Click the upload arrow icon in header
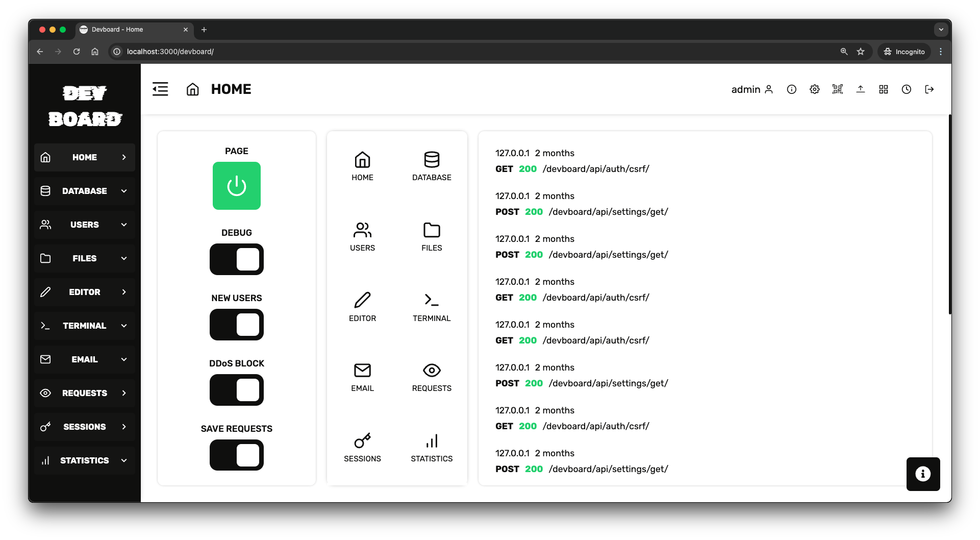Viewport: 980px width, 540px height. (x=861, y=89)
